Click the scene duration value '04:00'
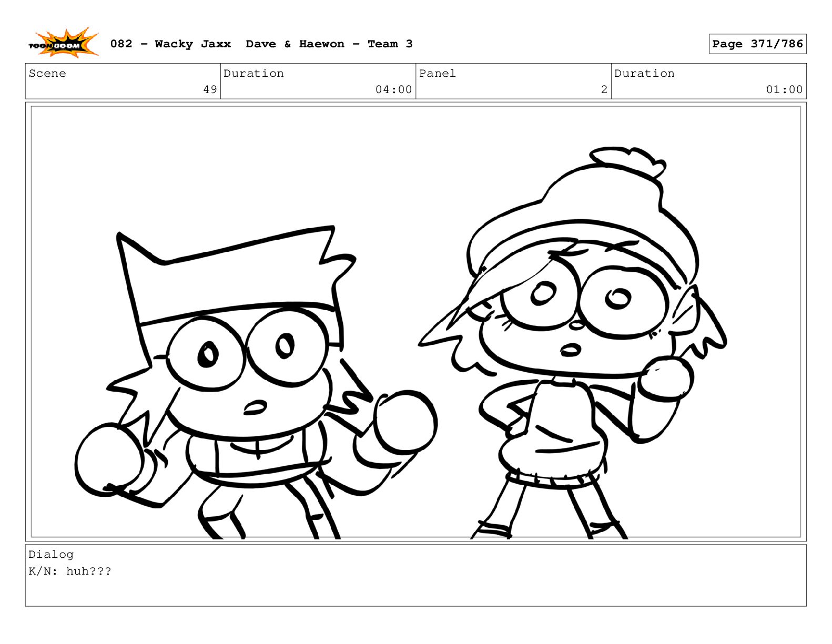This screenshot has width=832, height=644. point(393,89)
